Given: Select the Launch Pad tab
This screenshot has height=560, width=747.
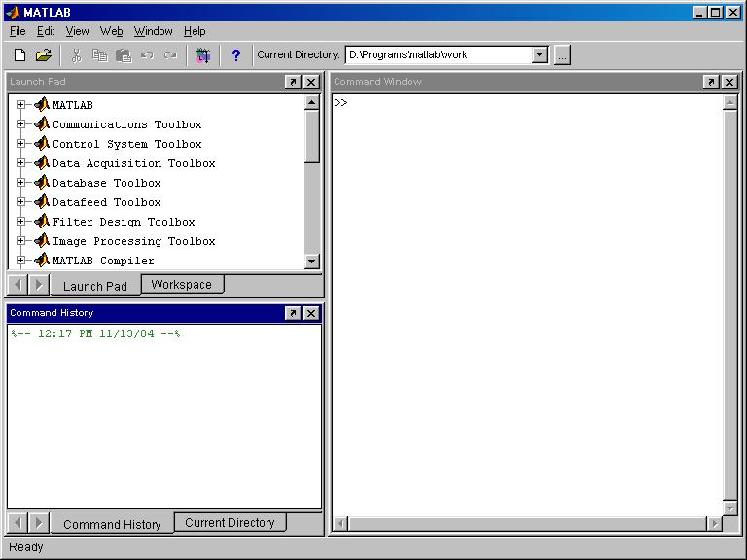Looking at the screenshot, I should pyautogui.click(x=94, y=286).
